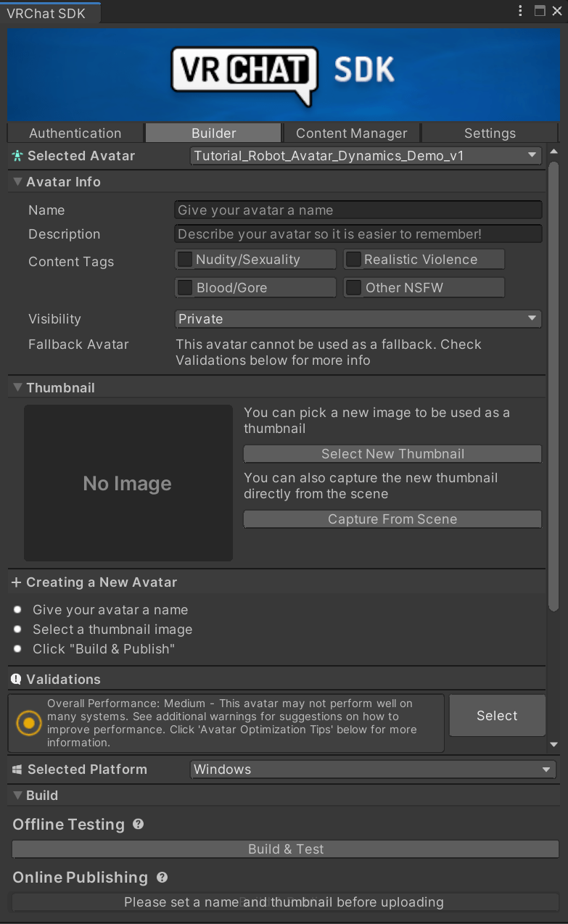Image resolution: width=568 pixels, height=924 pixels.
Task: Click the Validations exclamation icon
Action: click(x=17, y=680)
